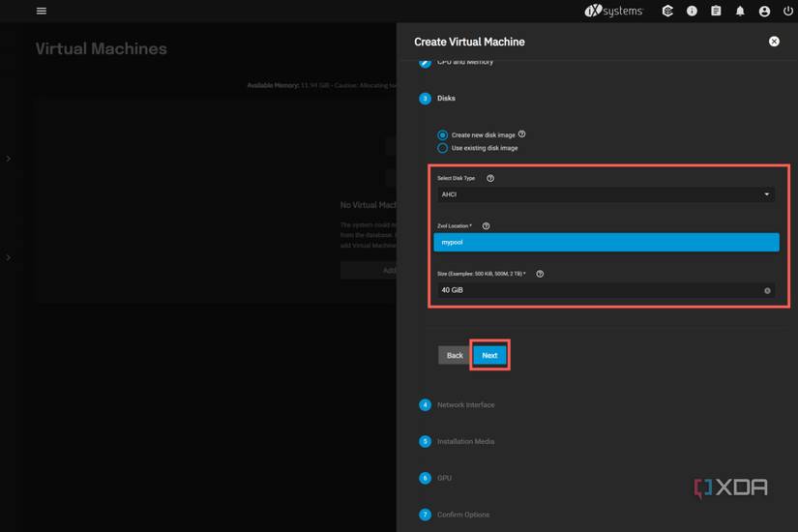
Task: Go to the GPU step
Action: point(435,478)
